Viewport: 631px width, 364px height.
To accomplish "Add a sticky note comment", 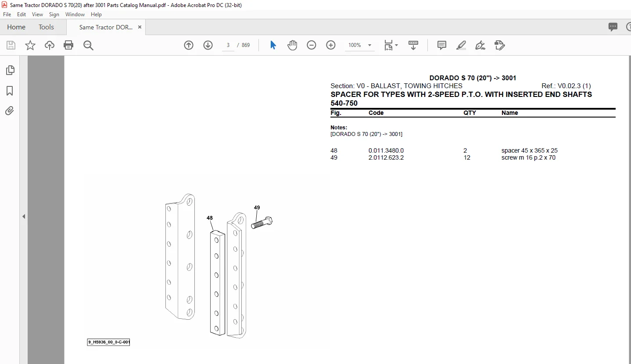I will pyautogui.click(x=442, y=45).
